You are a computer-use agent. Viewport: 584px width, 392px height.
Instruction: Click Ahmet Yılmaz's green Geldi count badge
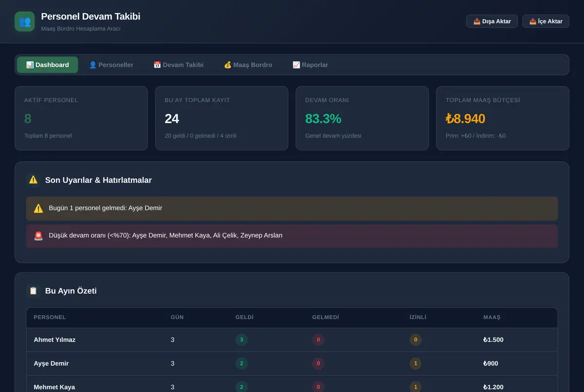[x=241, y=340]
